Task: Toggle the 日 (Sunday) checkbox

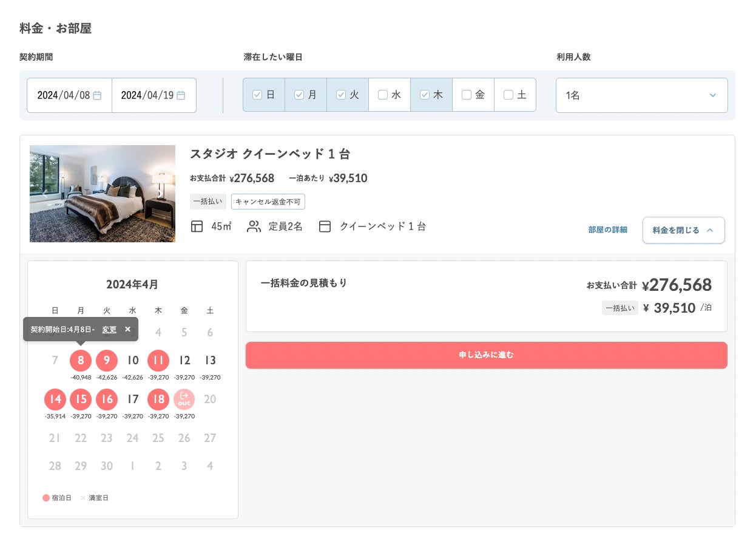Action: [257, 95]
